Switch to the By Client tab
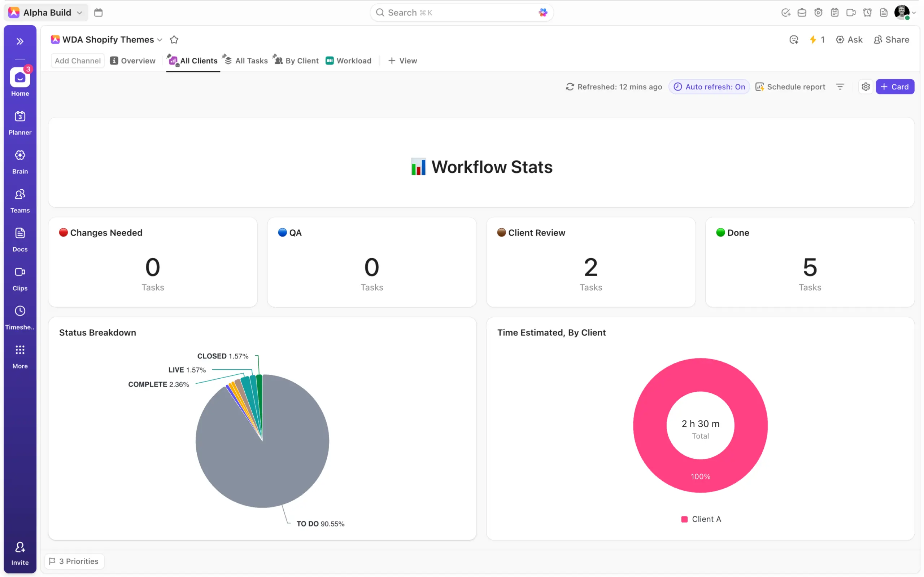The height and width of the screenshot is (577, 924). [x=296, y=61]
